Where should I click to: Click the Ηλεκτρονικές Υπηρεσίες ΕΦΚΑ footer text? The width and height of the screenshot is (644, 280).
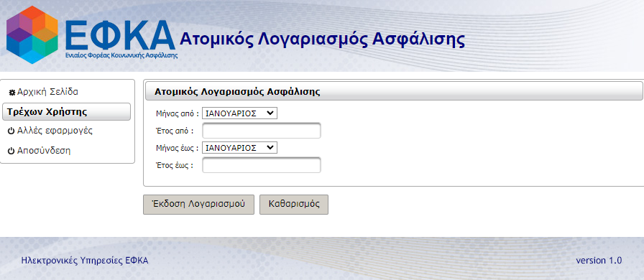tap(85, 261)
